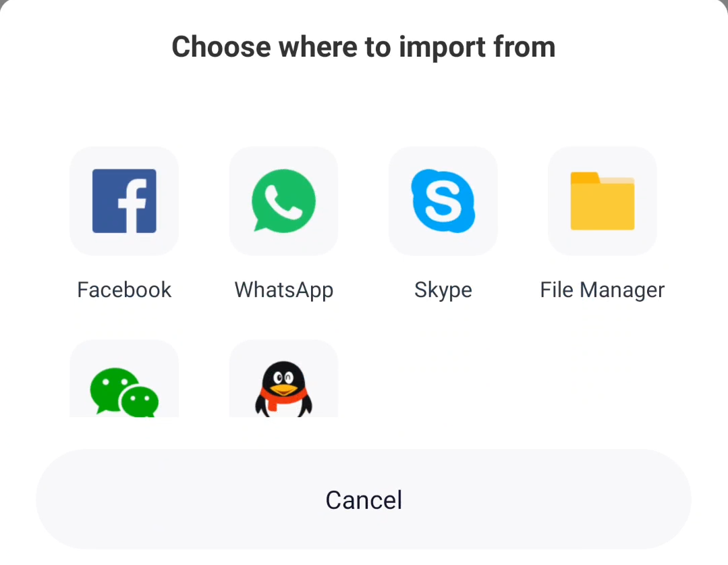The width and height of the screenshot is (728, 565).
Task: Click the WhatsApp text label
Action: (283, 290)
